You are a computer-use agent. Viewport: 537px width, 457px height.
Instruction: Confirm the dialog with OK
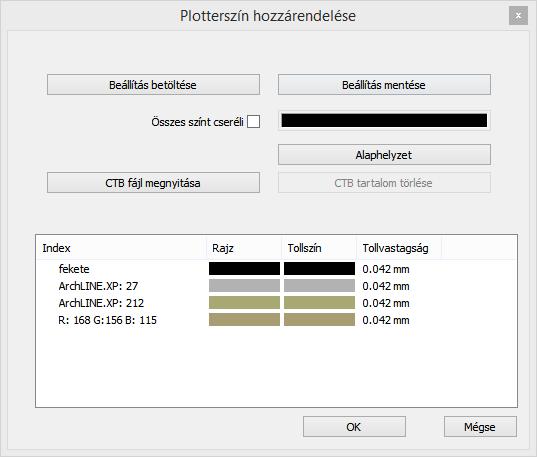click(354, 427)
